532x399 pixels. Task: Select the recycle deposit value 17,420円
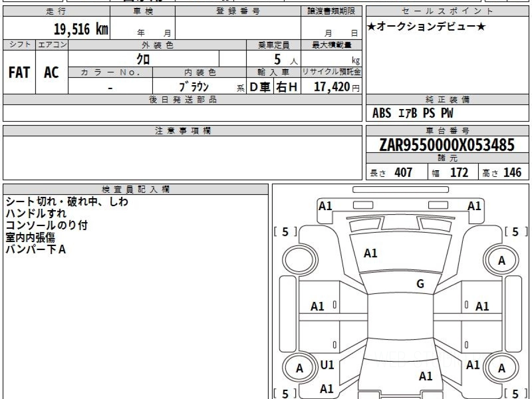point(337,87)
